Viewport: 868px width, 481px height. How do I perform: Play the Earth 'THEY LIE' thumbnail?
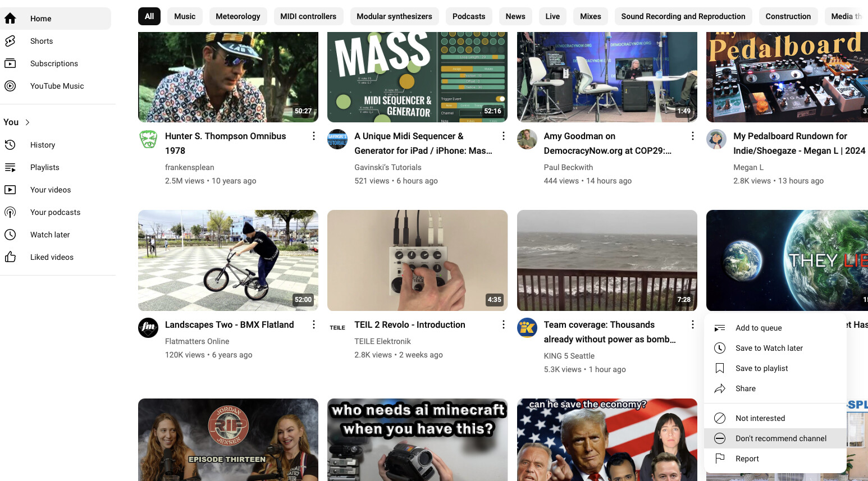(x=787, y=260)
